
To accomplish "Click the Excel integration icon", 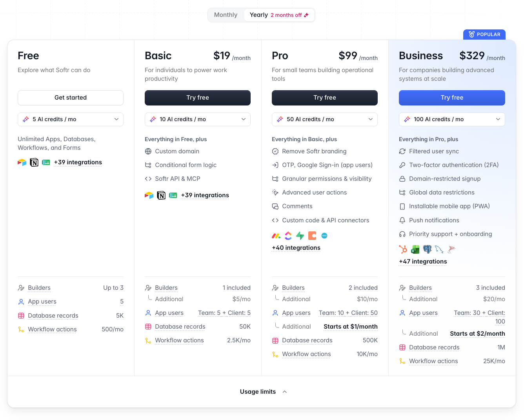I will pos(415,249).
